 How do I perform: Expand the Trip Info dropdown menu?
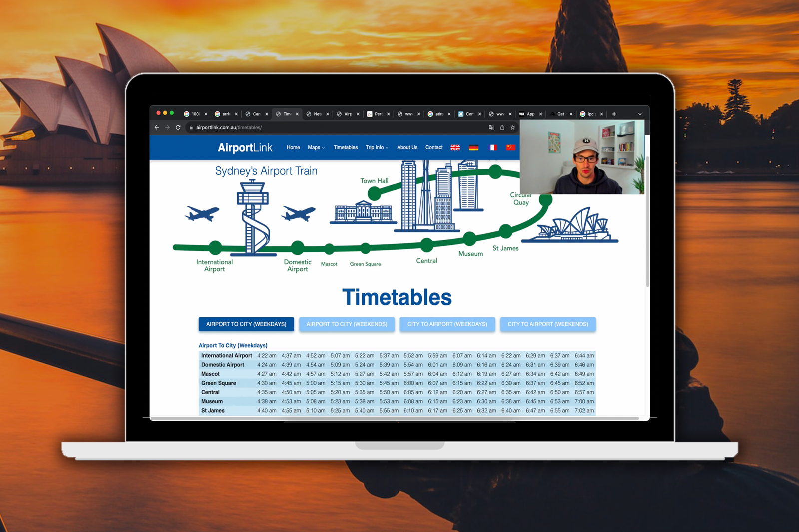[376, 147]
